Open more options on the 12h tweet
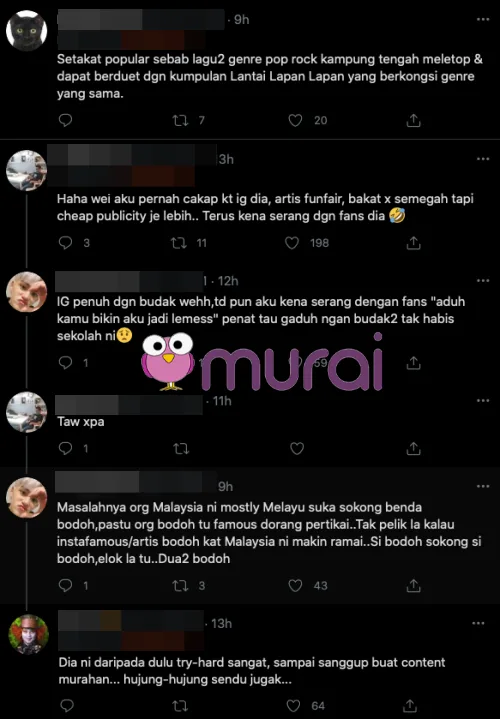 [x=483, y=281]
